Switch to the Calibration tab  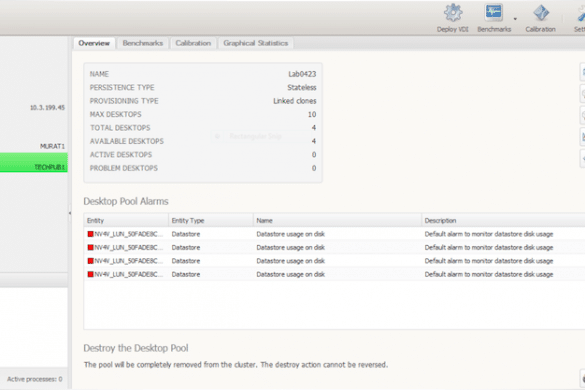(193, 43)
